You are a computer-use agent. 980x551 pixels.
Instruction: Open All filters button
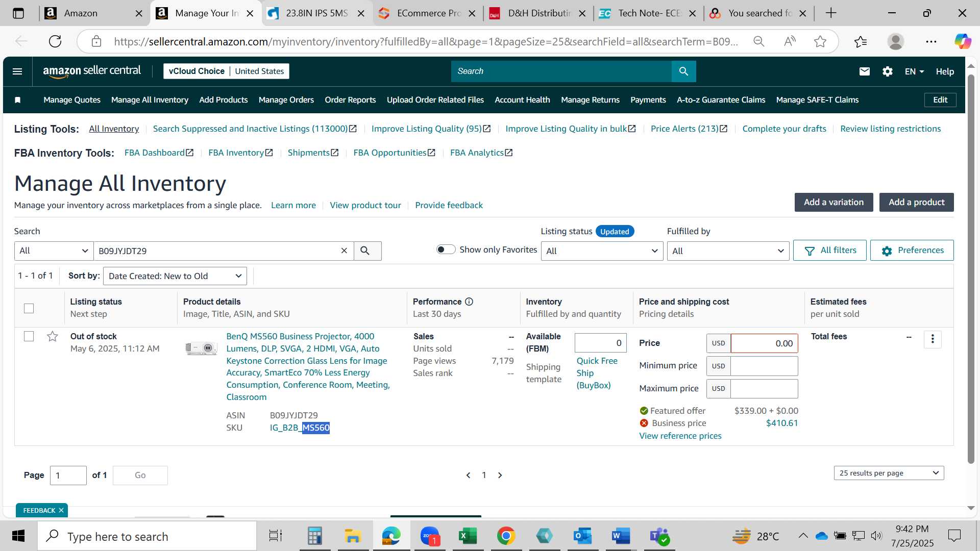pos(829,251)
